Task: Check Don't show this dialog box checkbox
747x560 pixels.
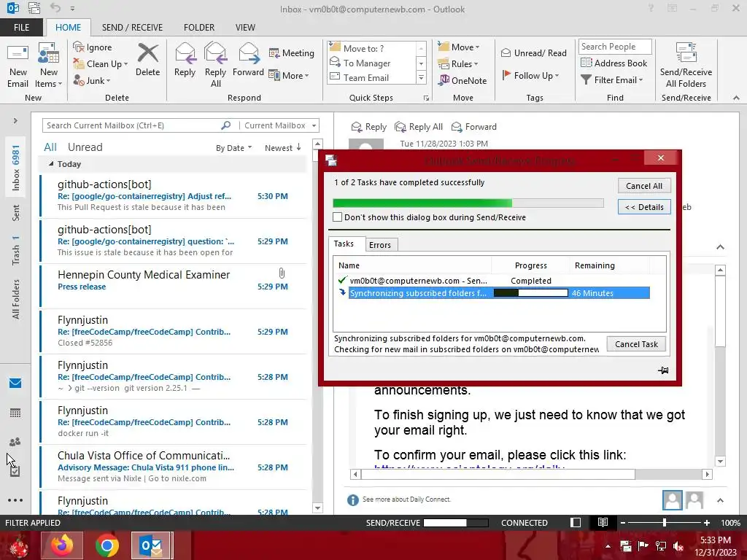Action: point(337,217)
